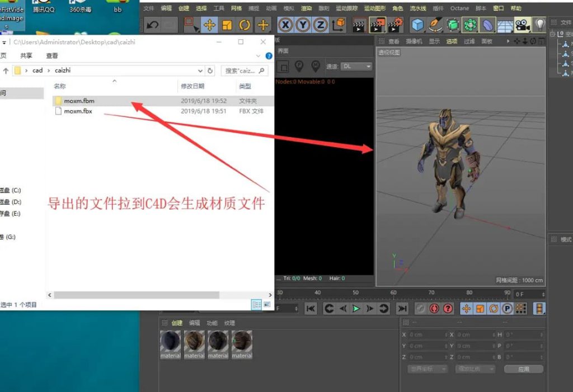
Task: Open the film strip layout icon
Action: click(539, 309)
